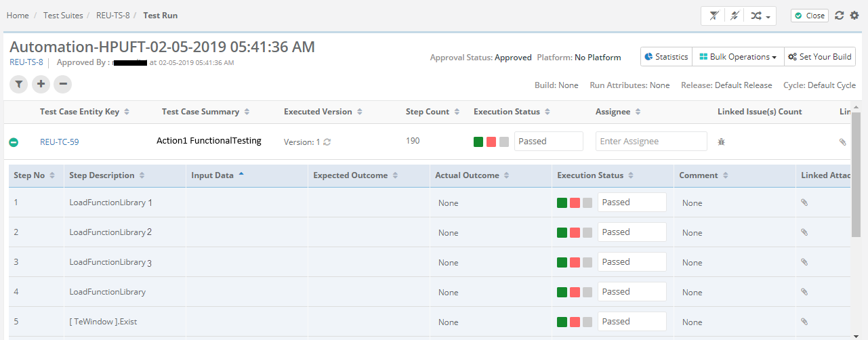This screenshot has height=340, width=868.
Task: Mark step 3 failed with red square
Action: pos(575,262)
